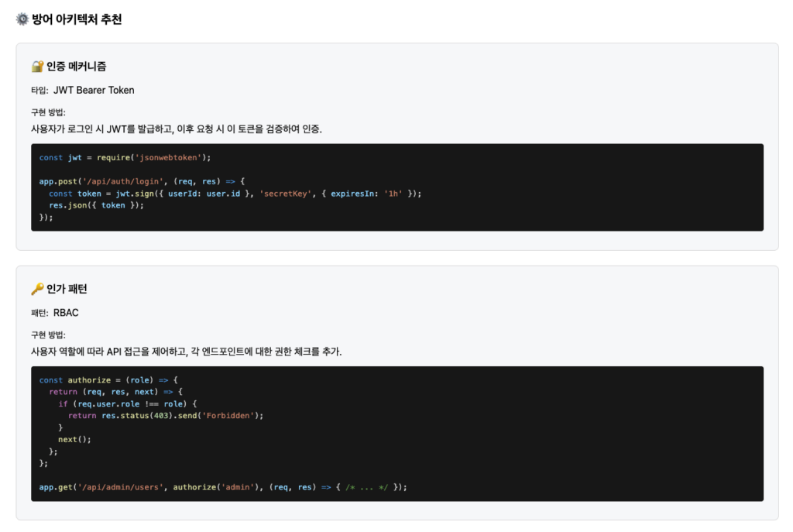This screenshot has height=532, width=793.
Task: Select the 인가 패턴 card title
Action: [x=67, y=289]
